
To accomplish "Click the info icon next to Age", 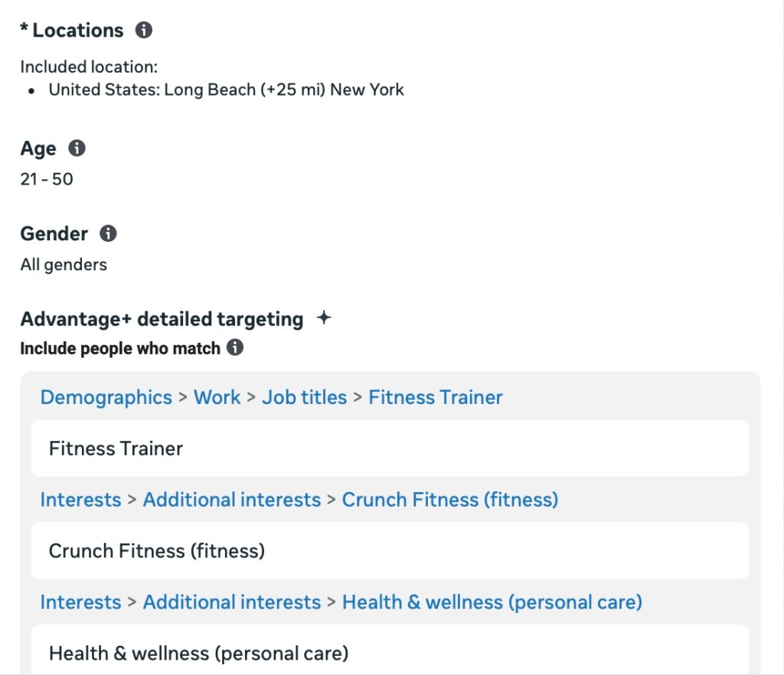I will (77, 148).
